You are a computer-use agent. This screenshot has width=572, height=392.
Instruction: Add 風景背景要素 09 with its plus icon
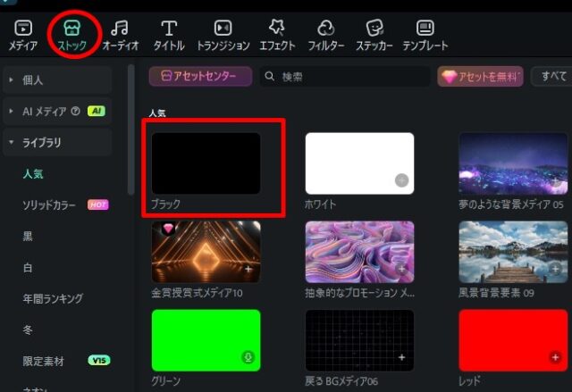pos(555,269)
